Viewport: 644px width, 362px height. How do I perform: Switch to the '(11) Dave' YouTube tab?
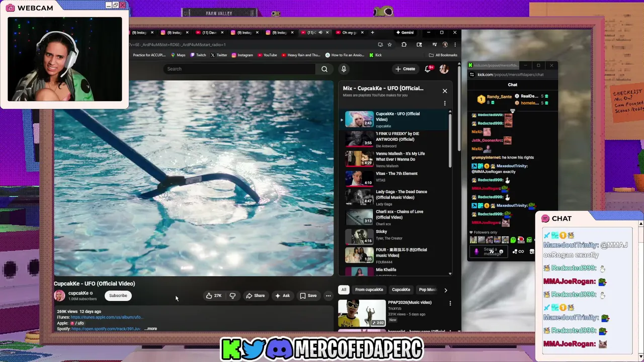[x=210, y=33]
